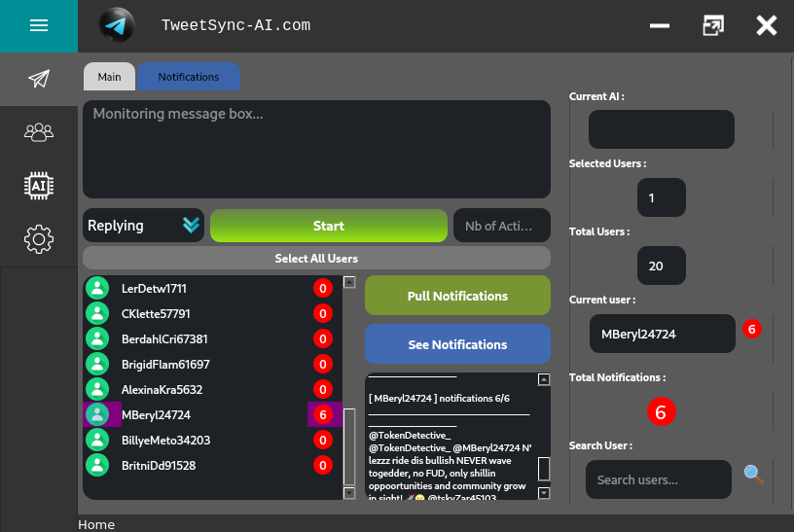Viewport: 794px width, 532px height.
Task: Focus the Search users input field
Action: coord(659,479)
